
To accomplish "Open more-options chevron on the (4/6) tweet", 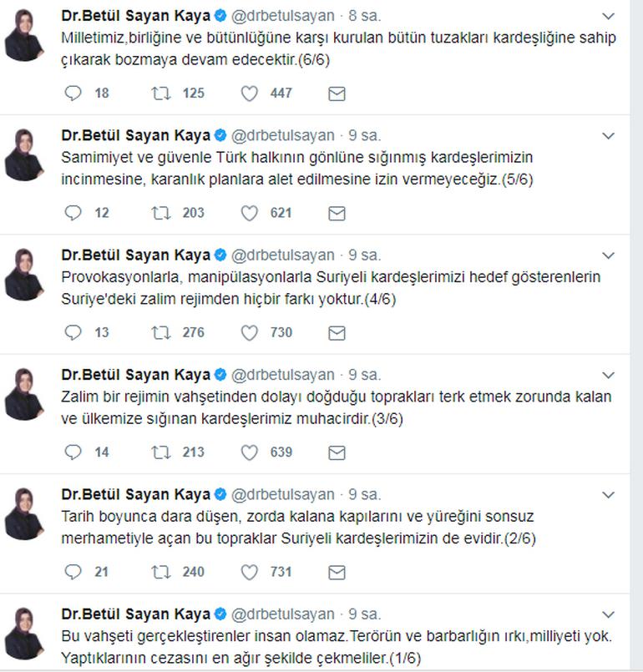I will point(608,255).
